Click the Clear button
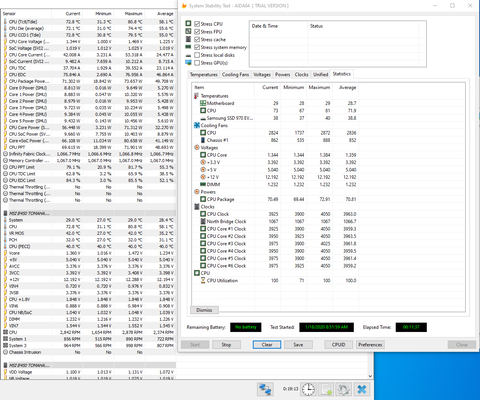480x400 pixels. coord(267,345)
